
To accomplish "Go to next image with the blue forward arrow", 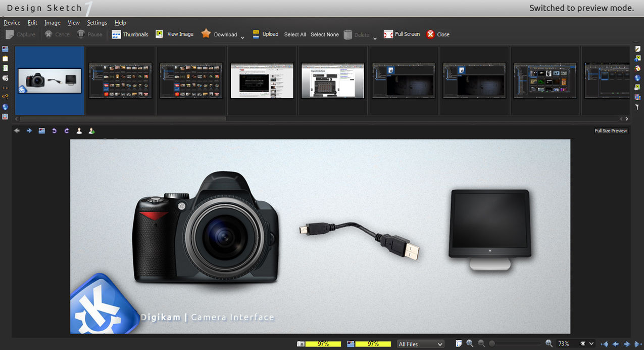I will click(29, 130).
